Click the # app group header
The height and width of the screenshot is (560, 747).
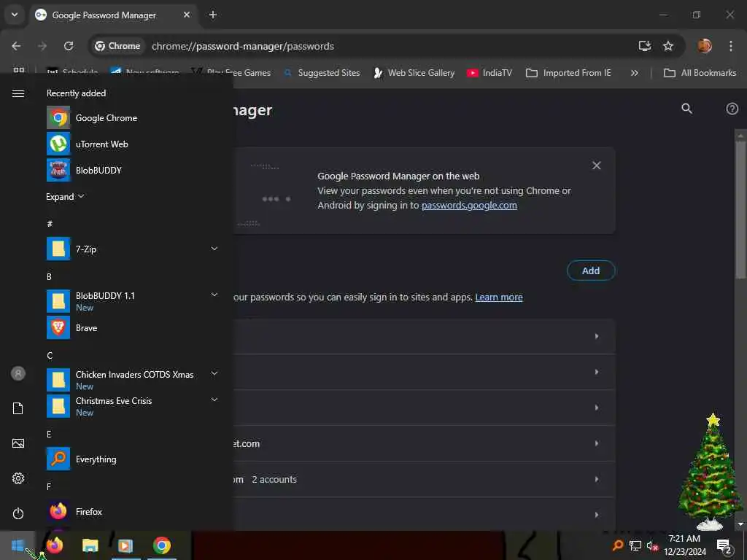click(x=50, y=224)
